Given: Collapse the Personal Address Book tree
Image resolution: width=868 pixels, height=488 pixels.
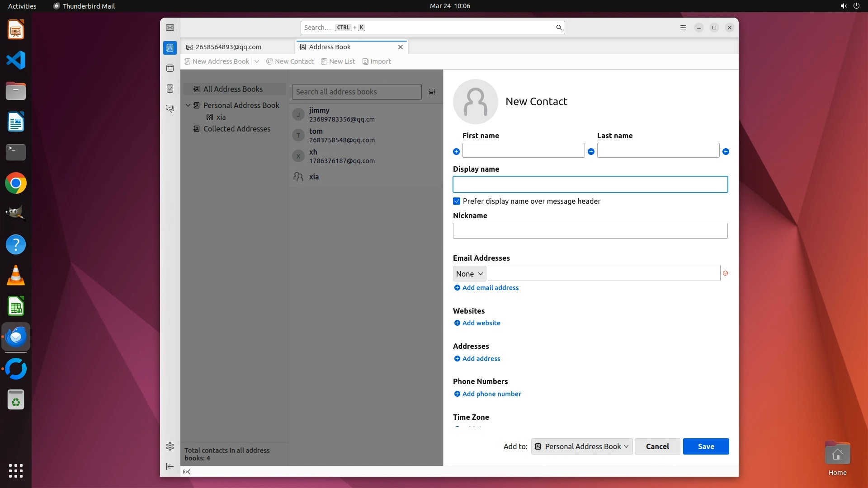Looking at the screenshot, I should pos(188,105).
